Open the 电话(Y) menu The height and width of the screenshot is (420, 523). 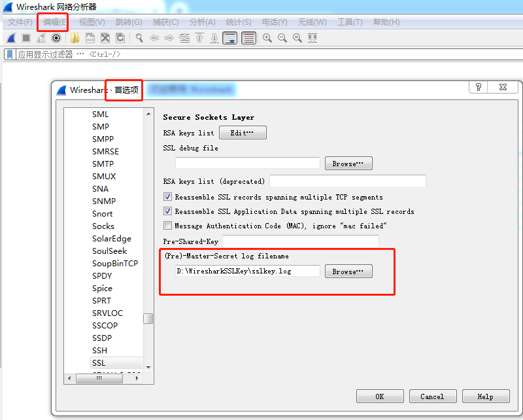[275, 22]
